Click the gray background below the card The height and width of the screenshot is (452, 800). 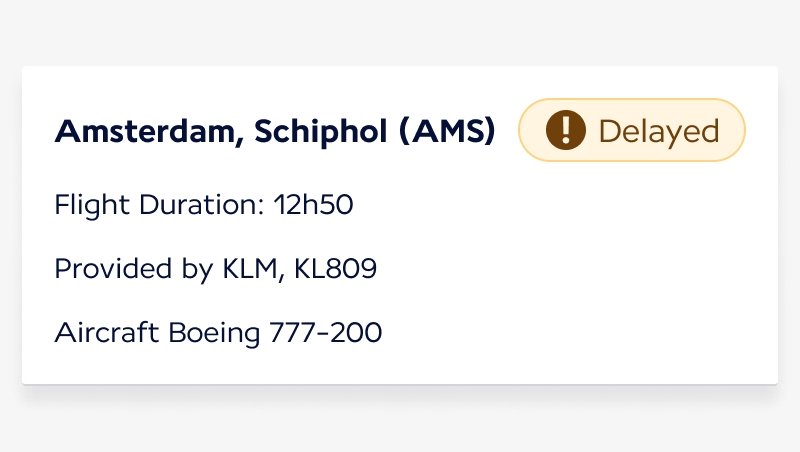click(x=400, y=423)
